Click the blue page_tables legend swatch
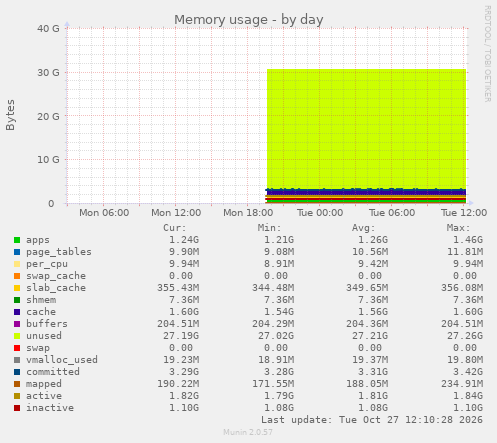This screenshot has height=443, width=497. click(x=17, y=252)
